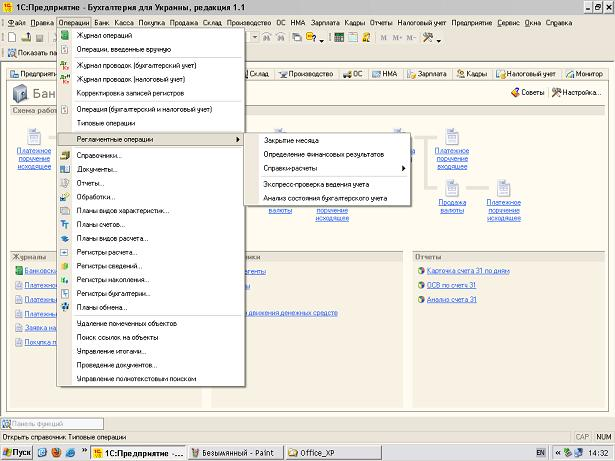Screen dimensions: 615x461
Task: Click the Планы обмена menu icon
Action: [x=65, y=307]
